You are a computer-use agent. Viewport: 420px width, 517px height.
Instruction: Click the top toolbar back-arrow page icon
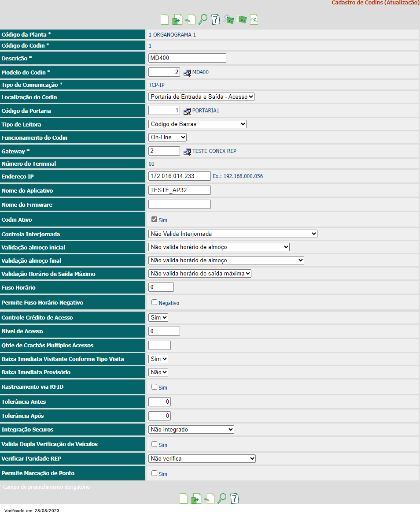coord(190,19)
